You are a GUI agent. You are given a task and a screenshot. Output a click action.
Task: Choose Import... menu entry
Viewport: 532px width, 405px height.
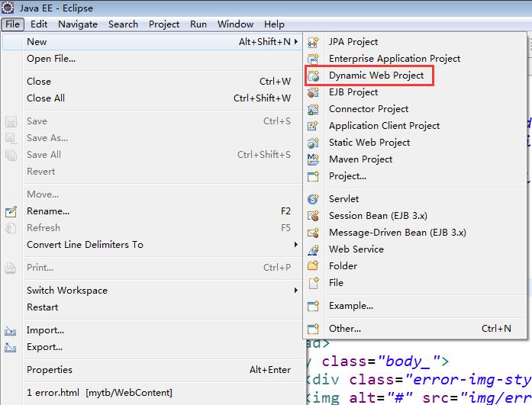click(151, 330)
